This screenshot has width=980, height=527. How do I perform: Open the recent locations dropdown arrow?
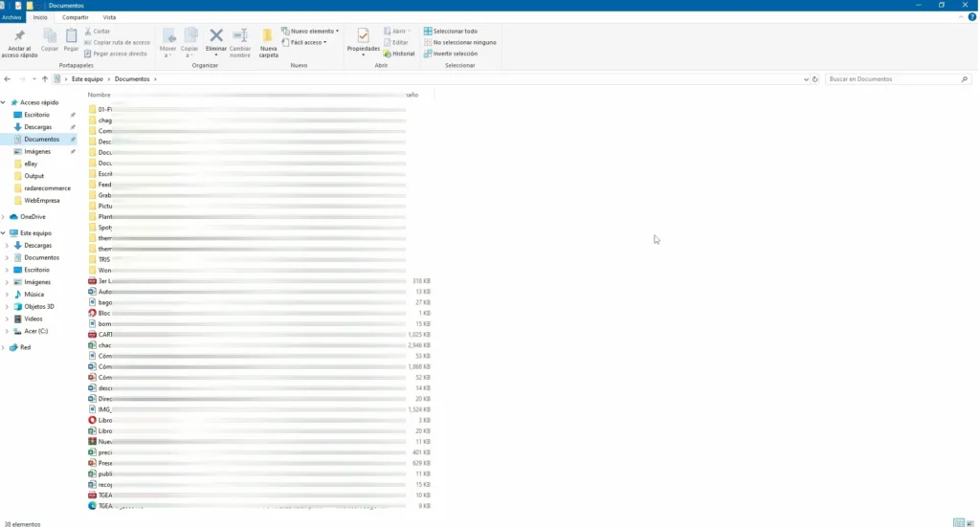pyautogui.click(x=33, y=79)
